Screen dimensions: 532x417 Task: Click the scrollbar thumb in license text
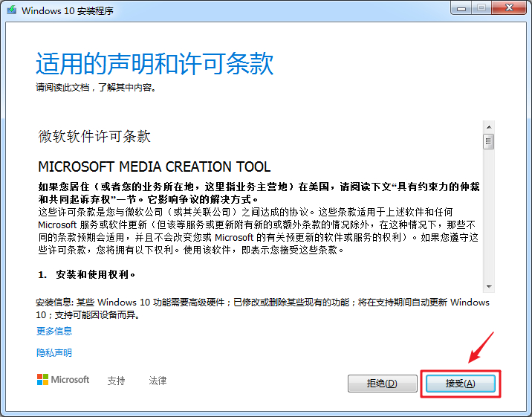coord(489,141)
